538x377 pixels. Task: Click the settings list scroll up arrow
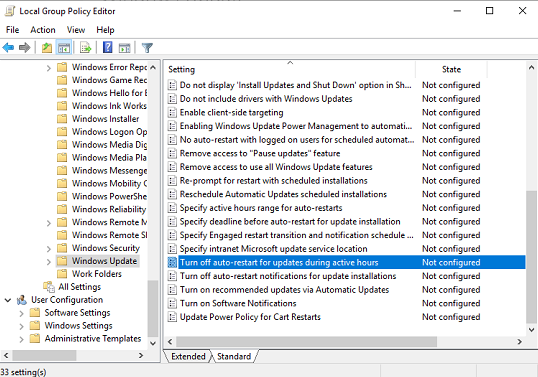pyautogui.click(x=531, y=68)
